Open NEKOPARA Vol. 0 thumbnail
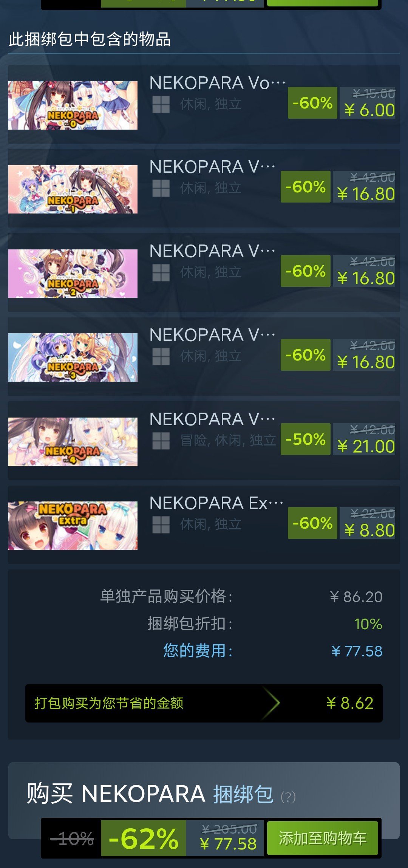The image size is (408, 868). coord(73,105)
